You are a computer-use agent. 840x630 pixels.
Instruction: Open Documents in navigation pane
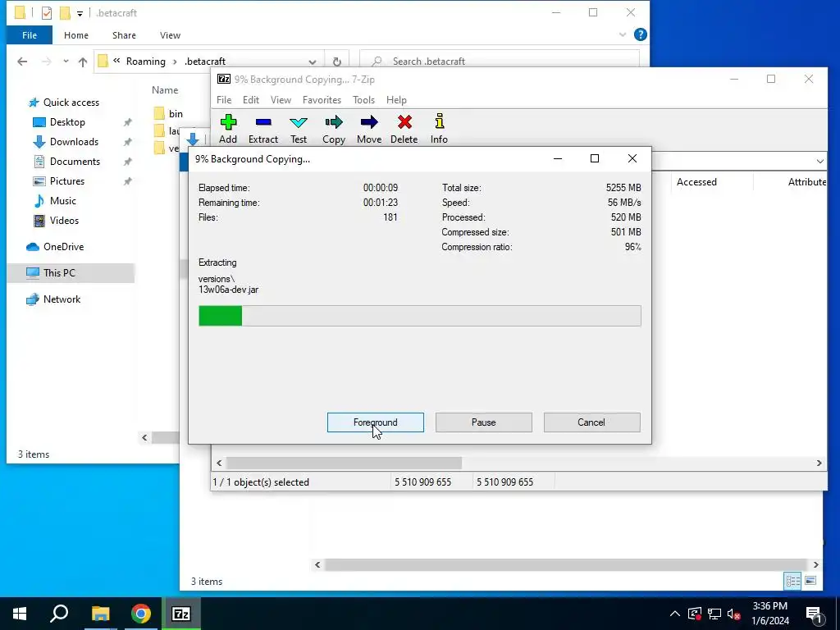coord(75,162)
